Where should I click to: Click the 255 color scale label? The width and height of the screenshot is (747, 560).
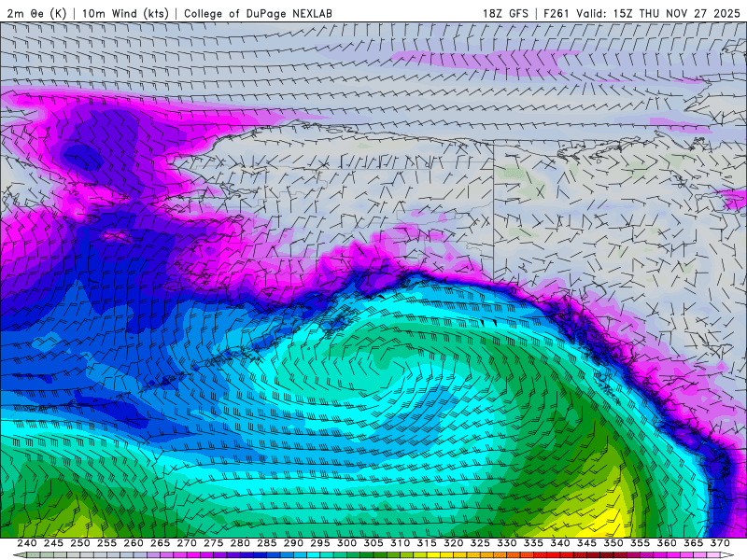(106, 543)
